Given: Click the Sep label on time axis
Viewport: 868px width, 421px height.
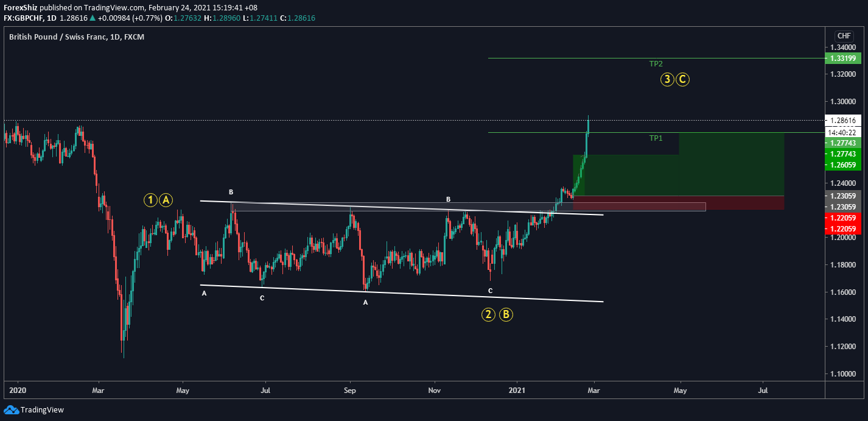Looking at the screenshot, I should click(x=349, y=390).
